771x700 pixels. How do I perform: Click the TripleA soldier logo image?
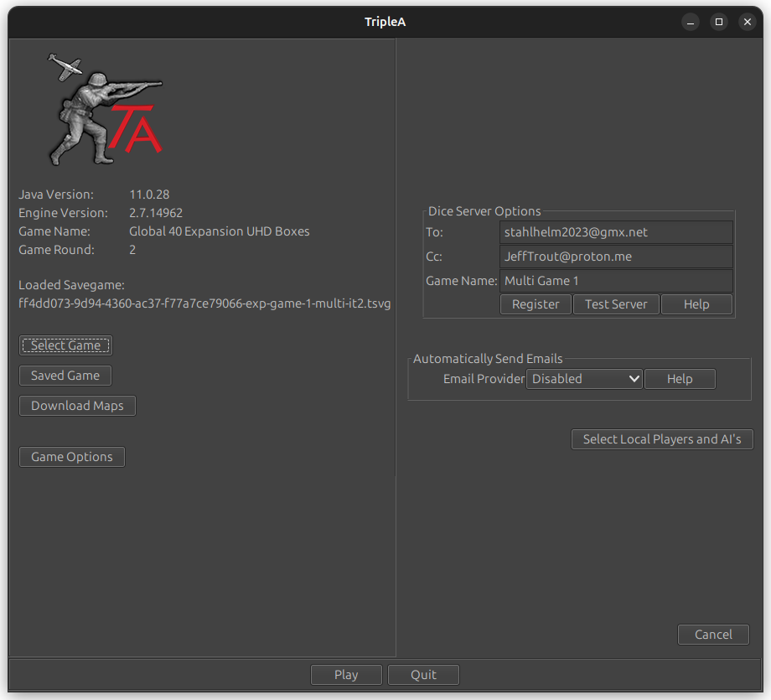[x=106, y=107]
